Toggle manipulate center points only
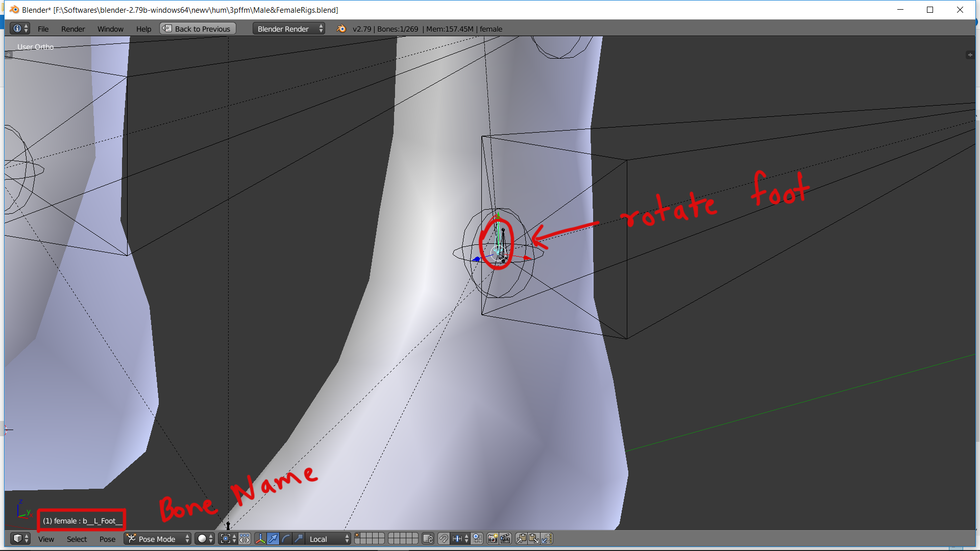 (244, 539)
